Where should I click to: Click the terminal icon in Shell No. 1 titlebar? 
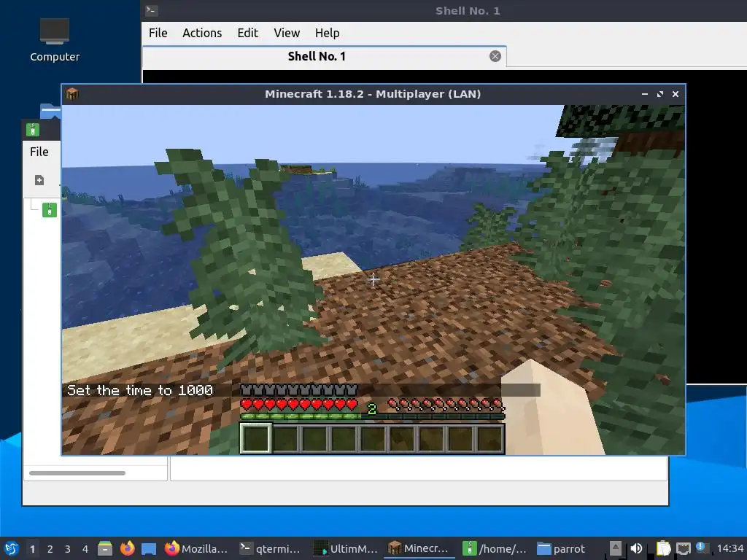pos(152,10)
